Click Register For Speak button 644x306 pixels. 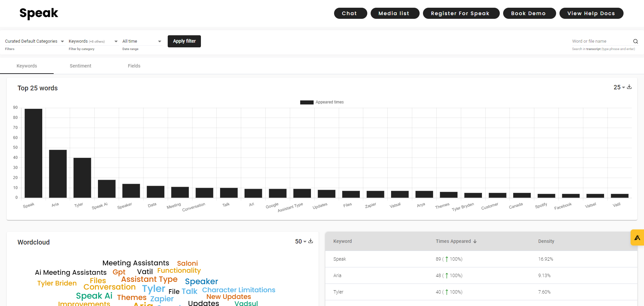pos(461,13)
